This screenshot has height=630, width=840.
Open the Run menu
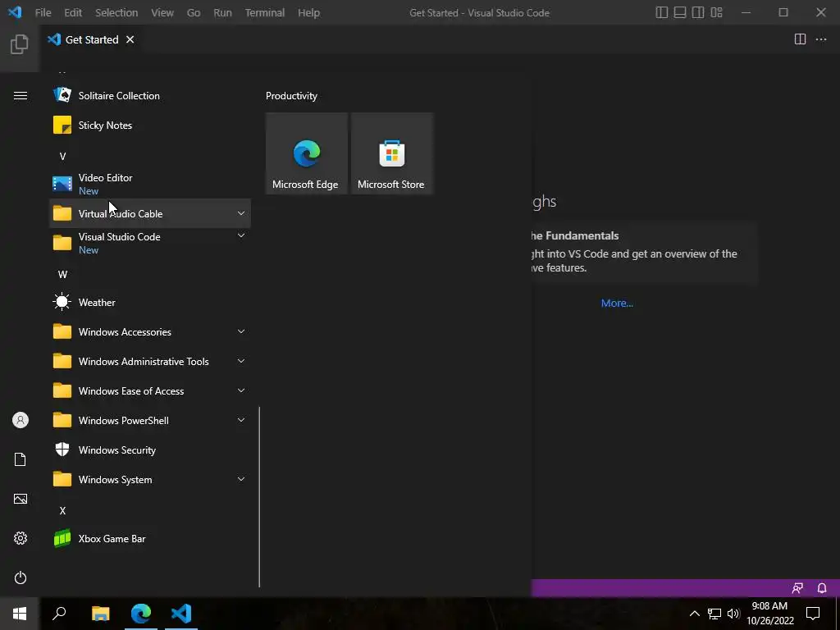point(222,12)
